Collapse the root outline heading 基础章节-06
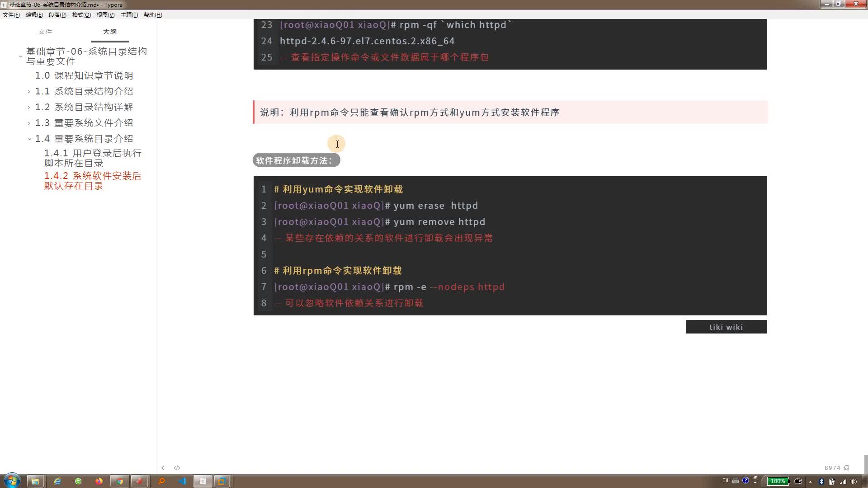Image resolution: width=868 pixels, height=488 pixels. [20, 56]
